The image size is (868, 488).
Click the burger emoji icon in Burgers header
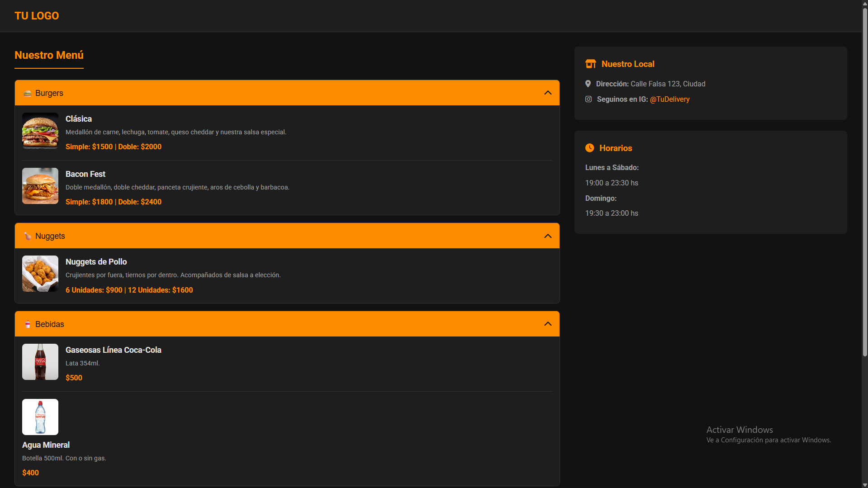28,93
